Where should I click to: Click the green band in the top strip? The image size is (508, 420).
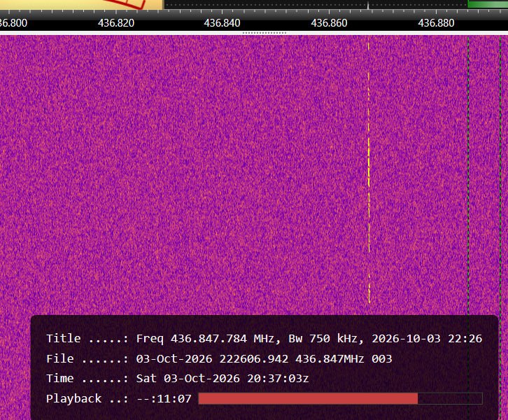pyautogui.click(x=488, y=4)
